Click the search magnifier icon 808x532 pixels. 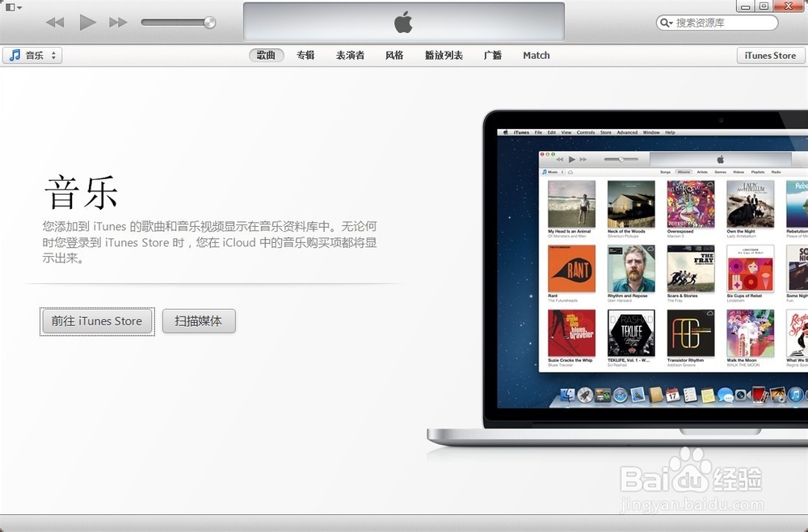666,23
